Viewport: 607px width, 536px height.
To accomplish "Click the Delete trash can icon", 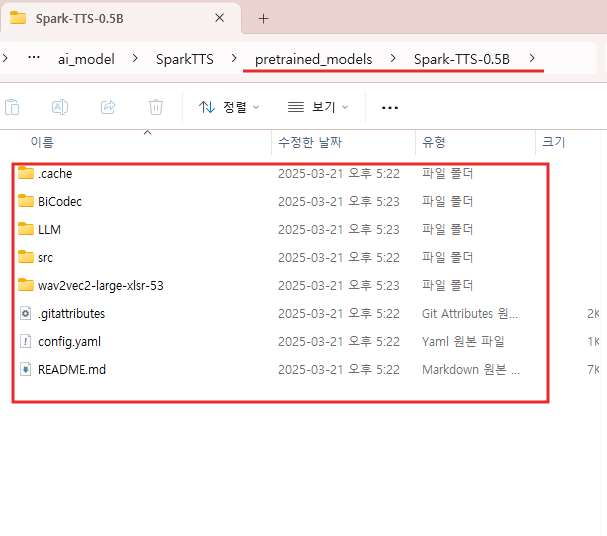I will 156,107.
